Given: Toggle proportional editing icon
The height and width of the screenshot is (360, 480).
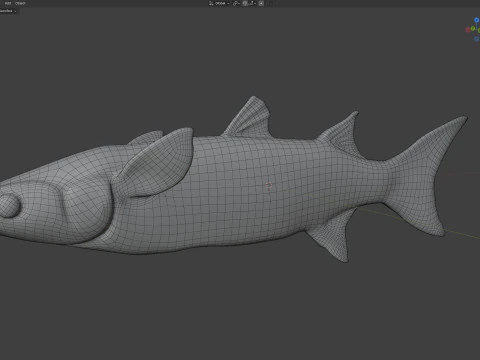Looking at the screenshot, I should point(261,3).
